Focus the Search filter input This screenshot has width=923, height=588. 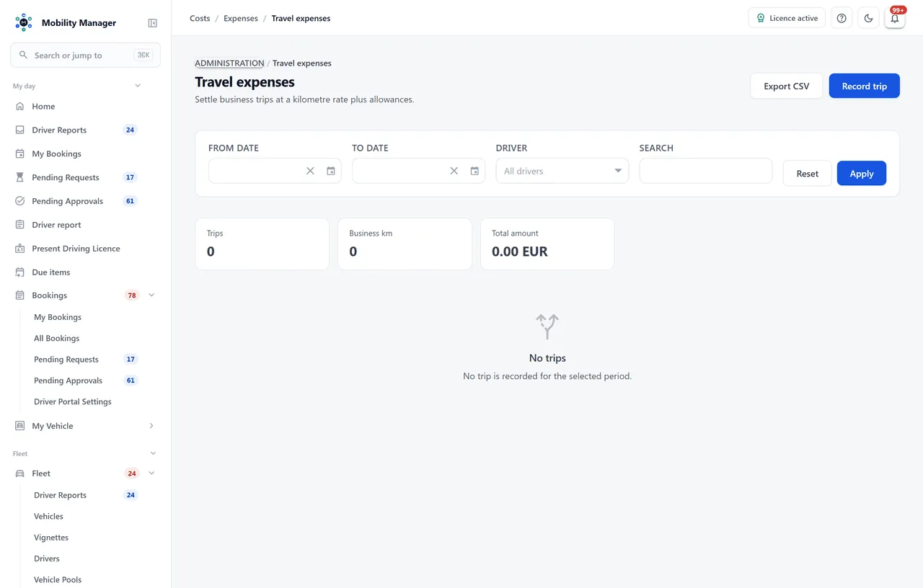click(706, 171)
